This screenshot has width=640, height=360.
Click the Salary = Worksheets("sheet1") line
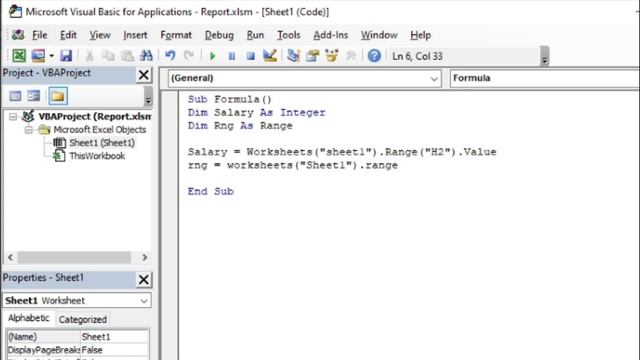(x=342, y=152)
